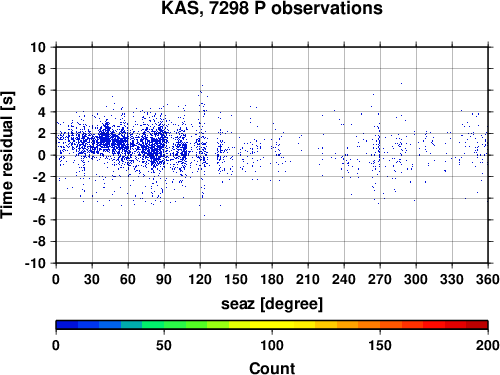Image resolution: width=500 pixels, height=375 pixels.
Task: Click the x-axis tick label 90
Action: point(164,279)
